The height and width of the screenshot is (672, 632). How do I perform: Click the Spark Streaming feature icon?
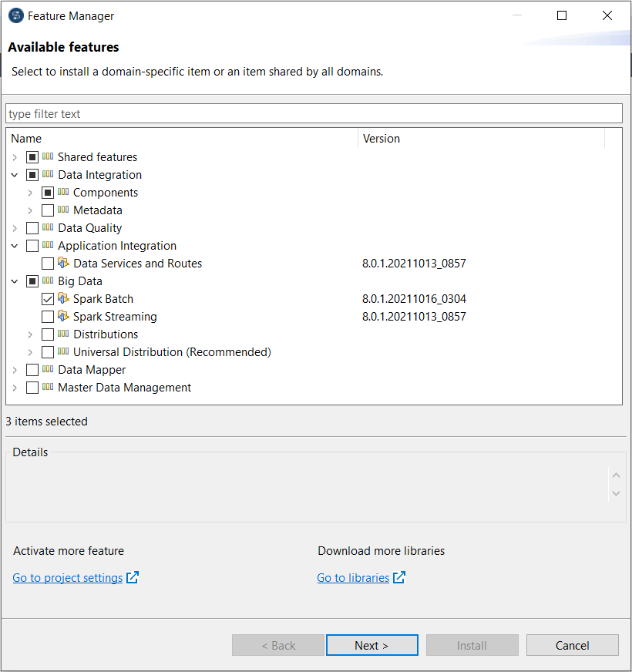tap(64, 317)
